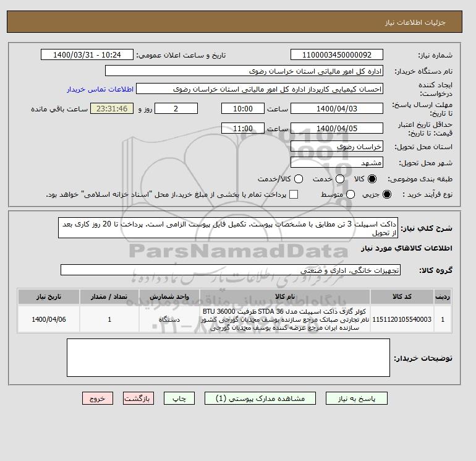Screen dimensions: 476x461
Task: Click the quantity cell showing 1
Action: [109, 319]
